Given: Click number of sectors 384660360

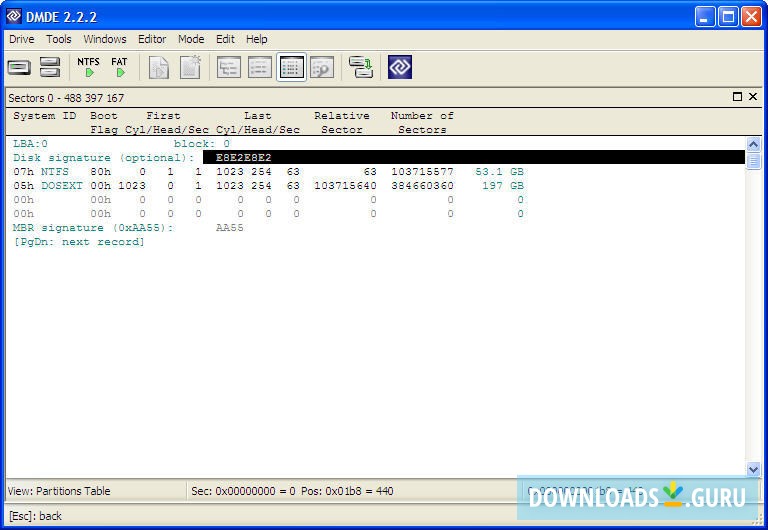Looking at the screenshot, I should click(x=422, y=186).
